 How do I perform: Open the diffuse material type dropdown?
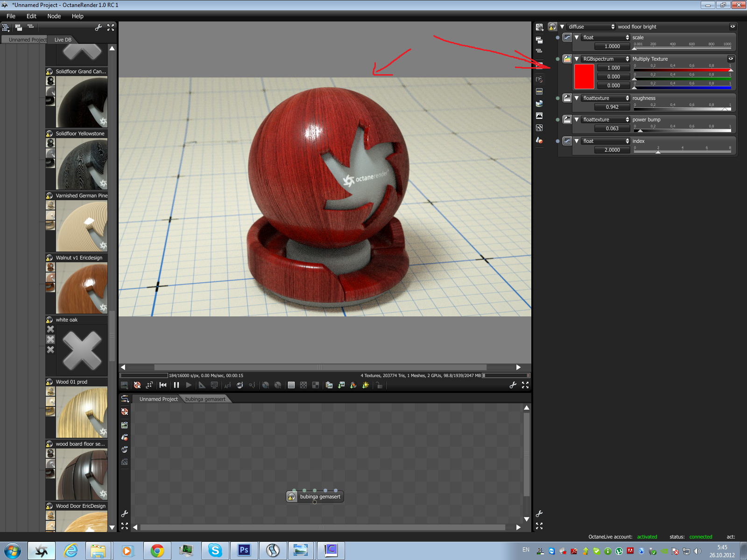click(591, 27)
